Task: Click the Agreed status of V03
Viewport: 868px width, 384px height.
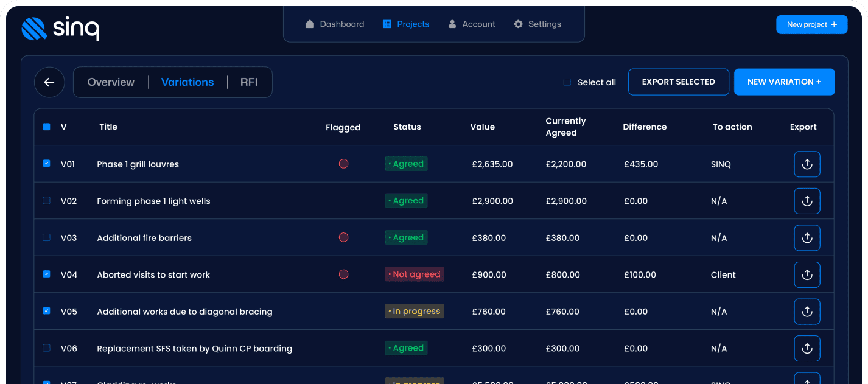Action: [x=407, y=237]
